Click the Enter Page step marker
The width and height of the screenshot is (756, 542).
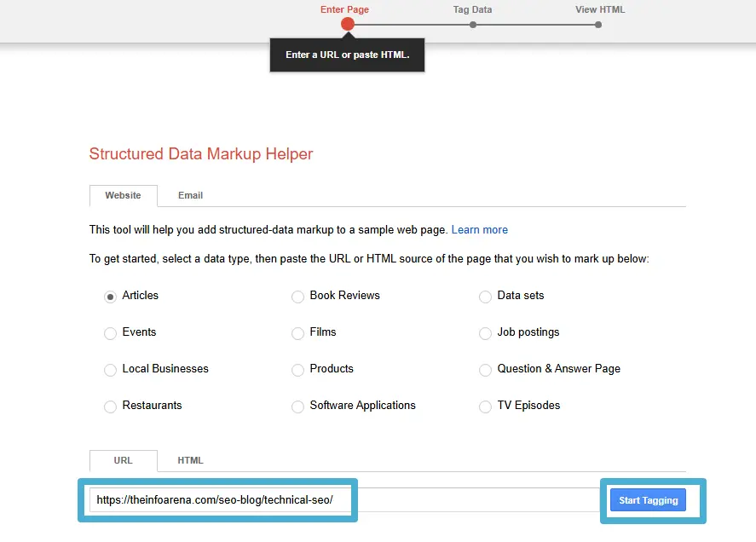click(x=348, y=24)
